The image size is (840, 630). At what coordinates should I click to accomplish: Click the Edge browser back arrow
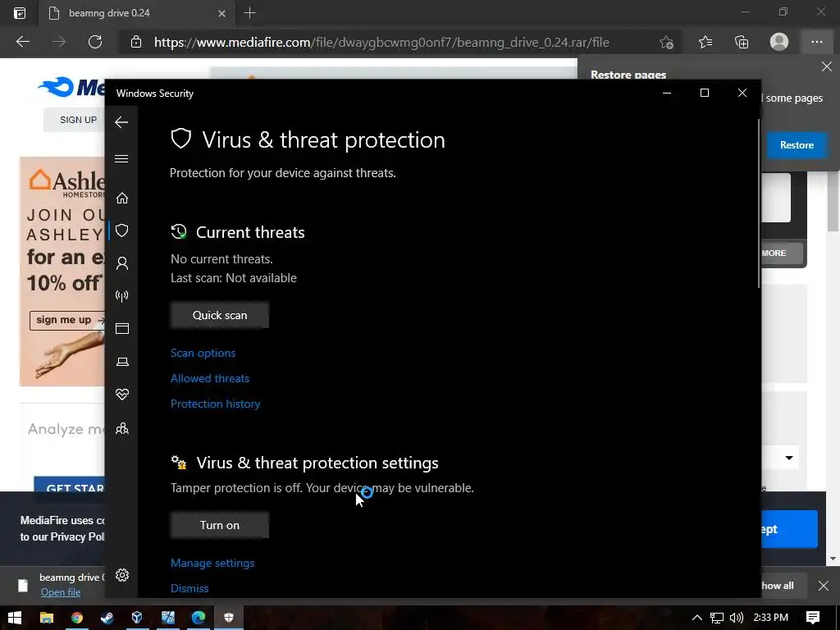coord(23,42)
